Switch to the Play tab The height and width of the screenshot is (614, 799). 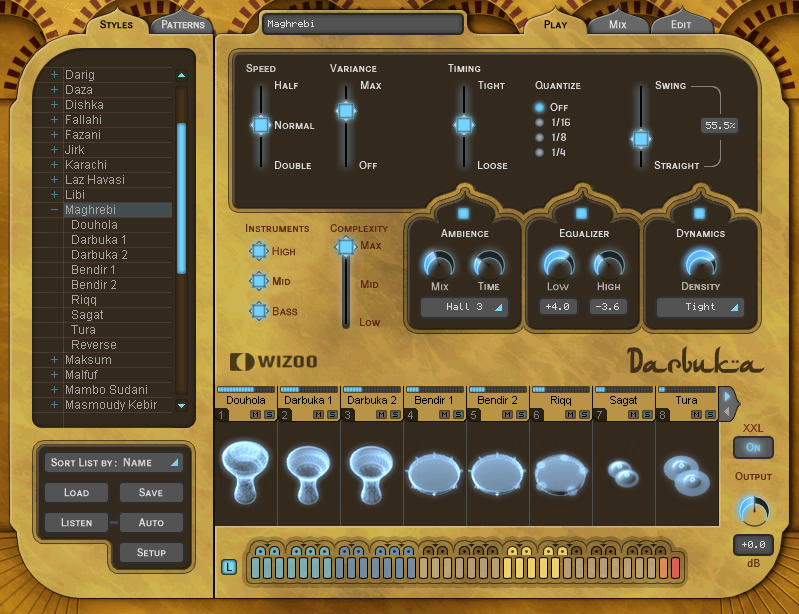(555, 24)
